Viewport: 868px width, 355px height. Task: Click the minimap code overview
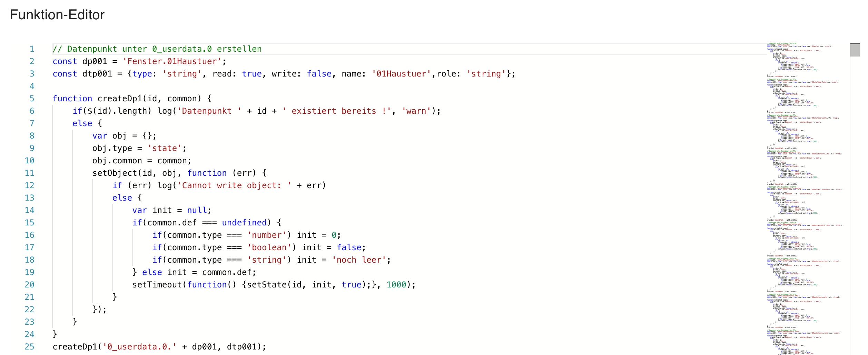pos(805,199)
